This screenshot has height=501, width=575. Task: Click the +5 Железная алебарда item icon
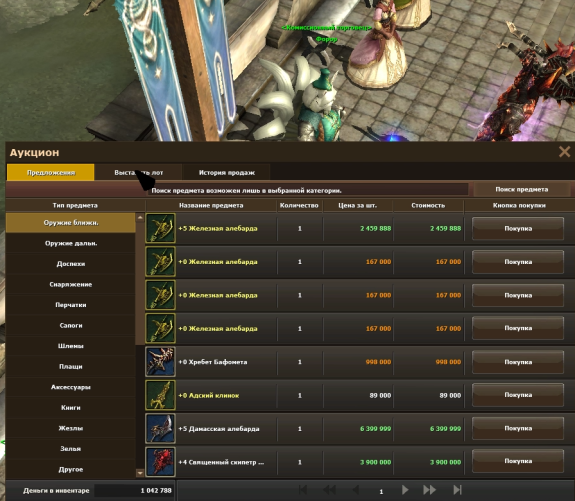(160, 228)
